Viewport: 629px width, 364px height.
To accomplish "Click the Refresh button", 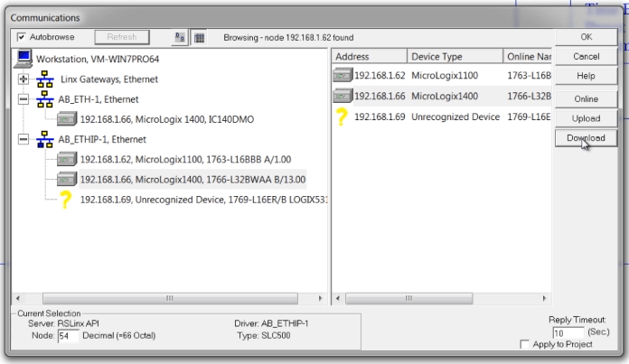I will tap(122, 37).
